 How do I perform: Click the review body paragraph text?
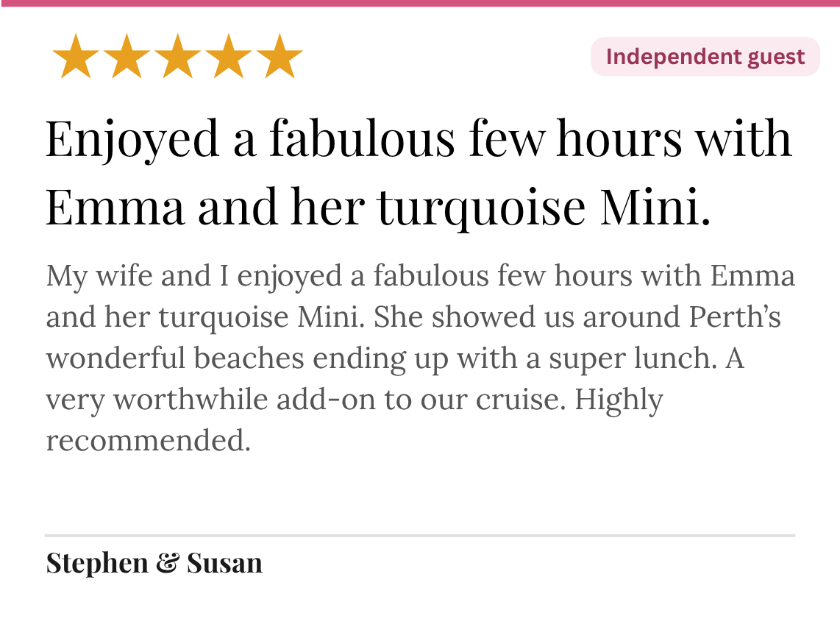pyautogui.click(x=421, y=358)
